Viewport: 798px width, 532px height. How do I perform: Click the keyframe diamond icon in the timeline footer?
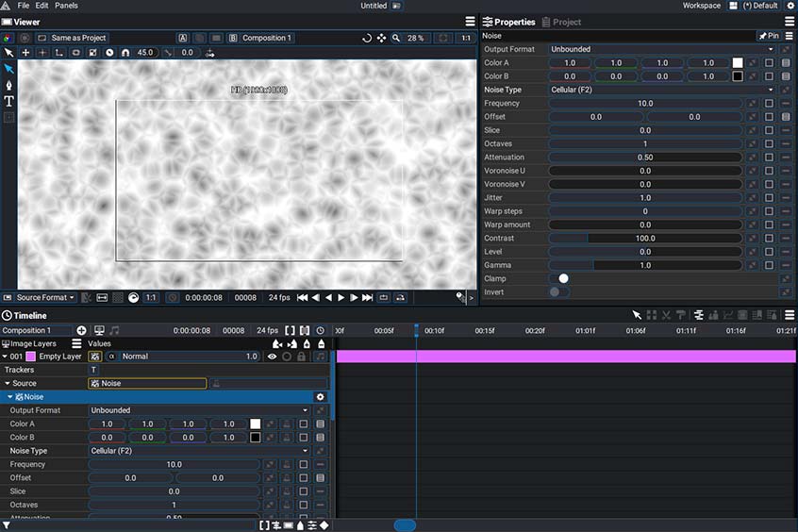pyautogui.click(x=324, y=524)
